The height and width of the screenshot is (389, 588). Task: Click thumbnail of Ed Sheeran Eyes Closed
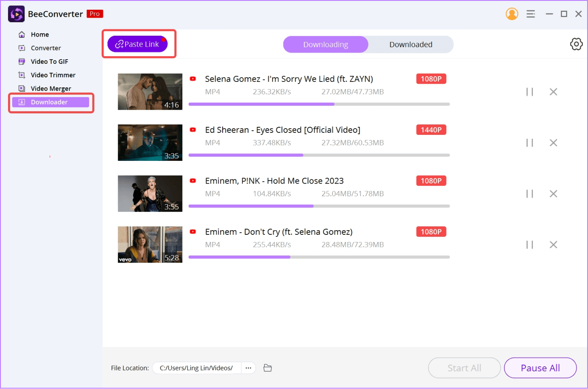coord(150,142)
